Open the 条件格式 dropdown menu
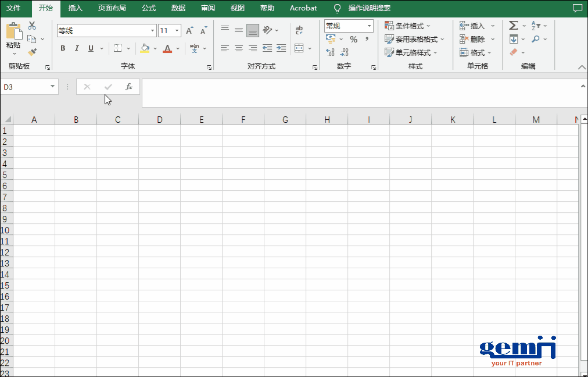This screenshot has height=377, width=588. point(408,26)
